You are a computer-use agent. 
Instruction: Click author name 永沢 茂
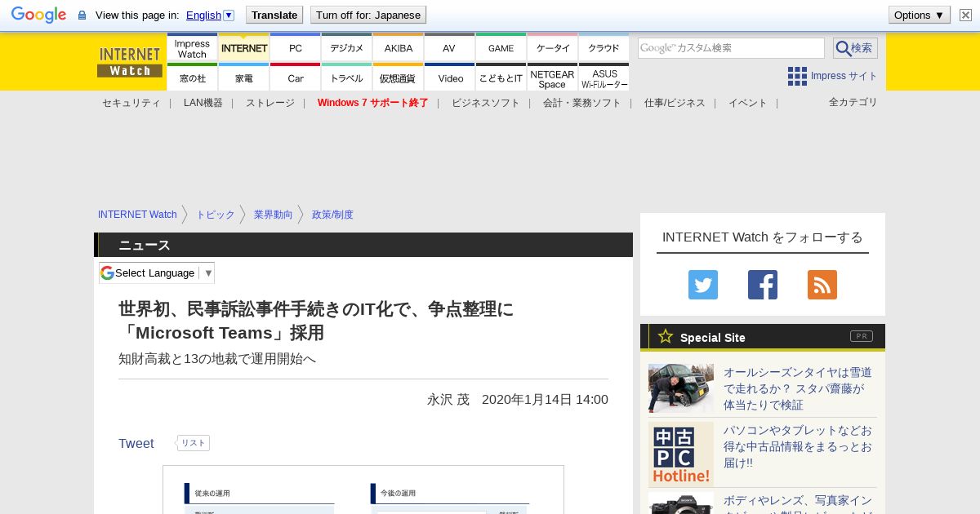[448, 400]
